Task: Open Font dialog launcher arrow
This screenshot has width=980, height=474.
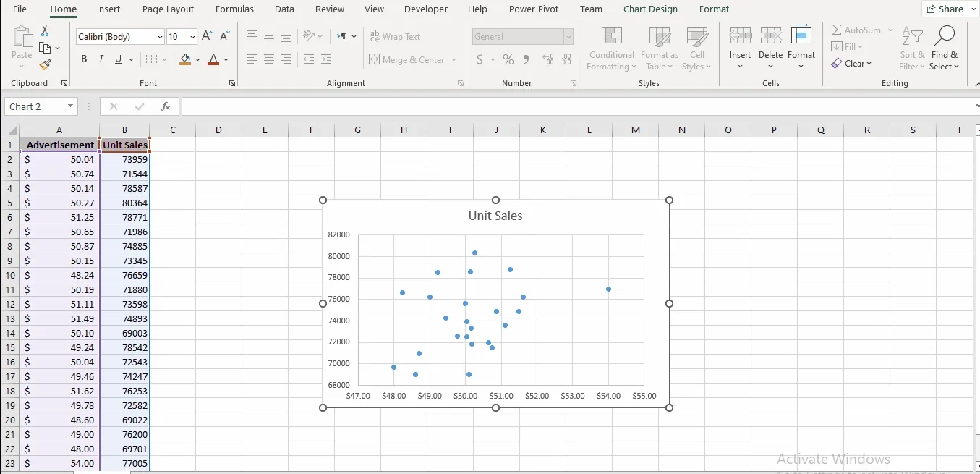Action: click(x=232, y=84)
